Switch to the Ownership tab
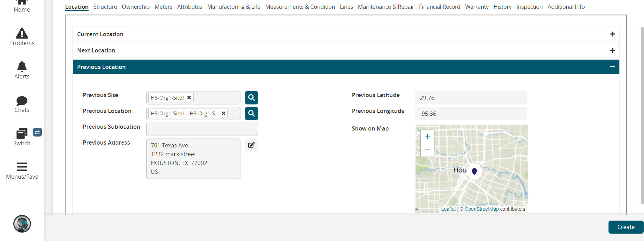The image size is (644, 241). coord(136,7)
